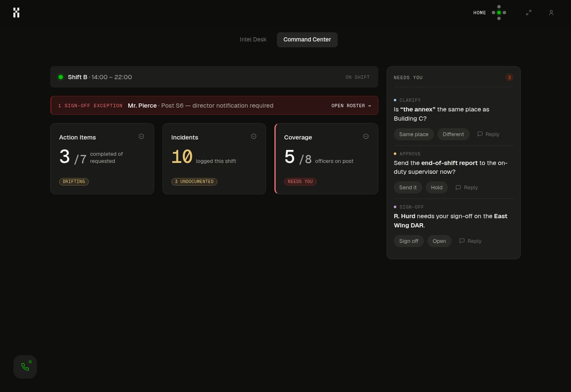Click Send it for end-of-shift report
The width and height of the screenshot is (571, 392).
pos(408,187)
